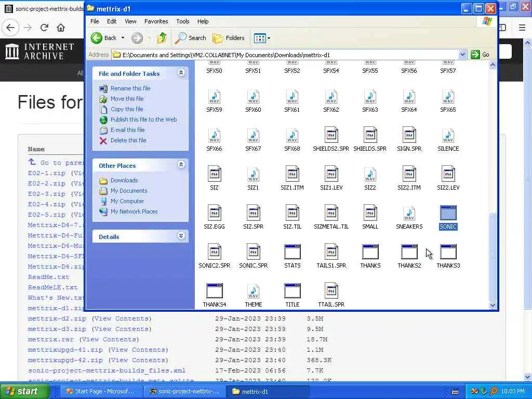The image size is (532, 399).
Task: Expand the Address bar dropdown arrow
Action: 462,55
